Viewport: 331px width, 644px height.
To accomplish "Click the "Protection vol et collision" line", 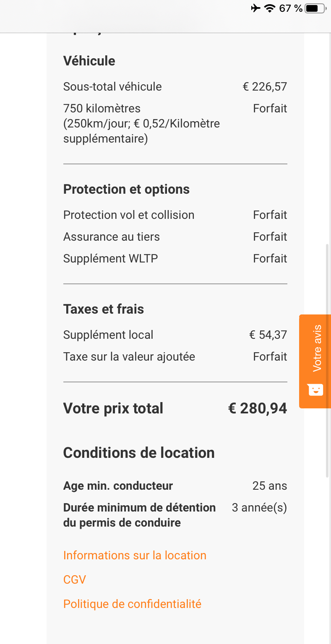I will click(x=129, y=215).
